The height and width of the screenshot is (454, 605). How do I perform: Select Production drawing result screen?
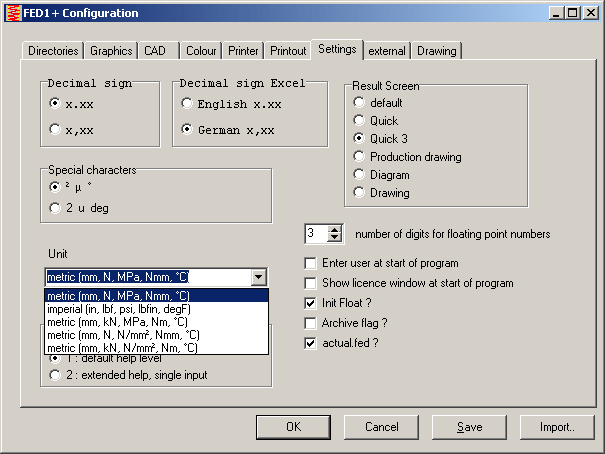coord(359,157)
